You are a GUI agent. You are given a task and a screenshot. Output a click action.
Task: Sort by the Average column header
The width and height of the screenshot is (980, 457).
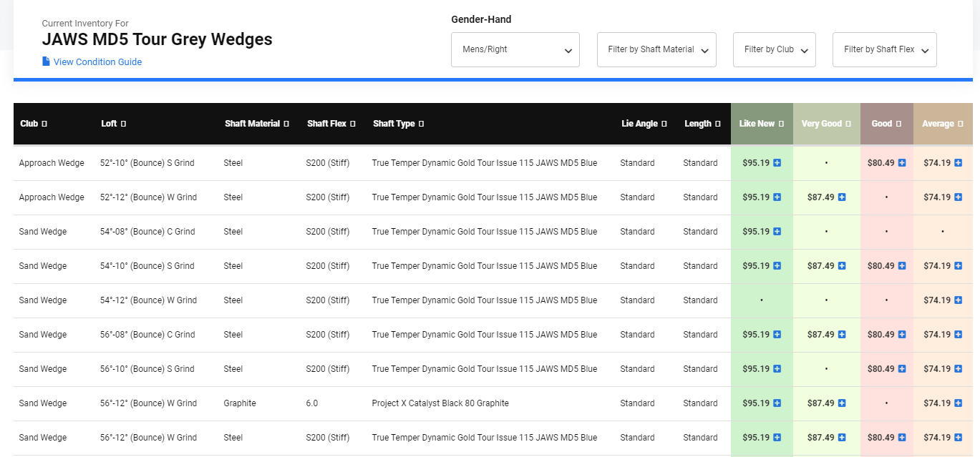943,124
